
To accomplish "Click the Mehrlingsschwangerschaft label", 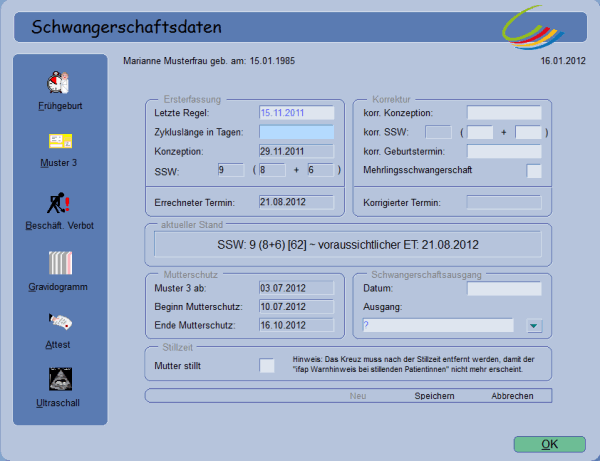I will click(417, 170).
